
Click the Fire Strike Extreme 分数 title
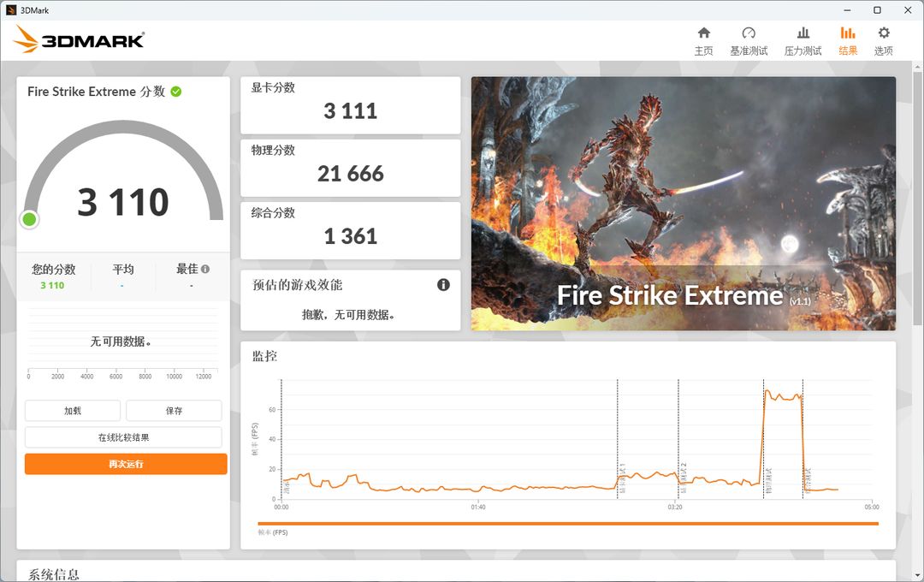[x=96, y=92]
